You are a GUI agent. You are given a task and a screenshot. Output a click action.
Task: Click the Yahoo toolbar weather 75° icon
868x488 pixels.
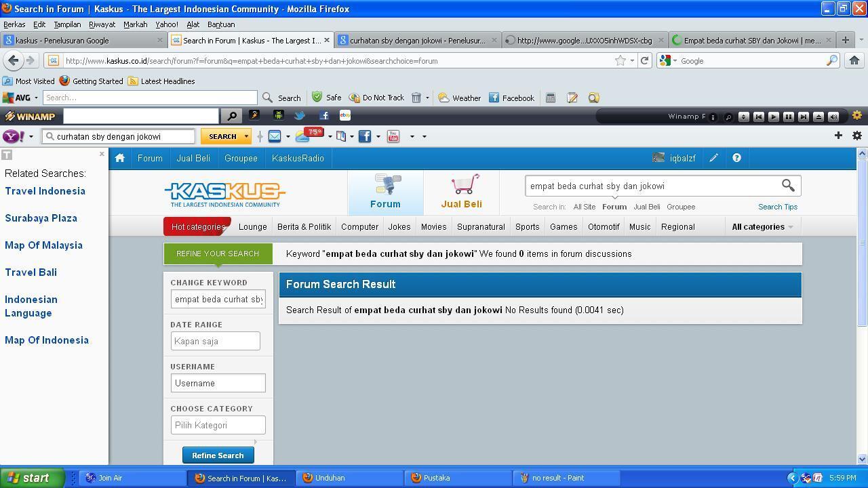coord(310,136)
